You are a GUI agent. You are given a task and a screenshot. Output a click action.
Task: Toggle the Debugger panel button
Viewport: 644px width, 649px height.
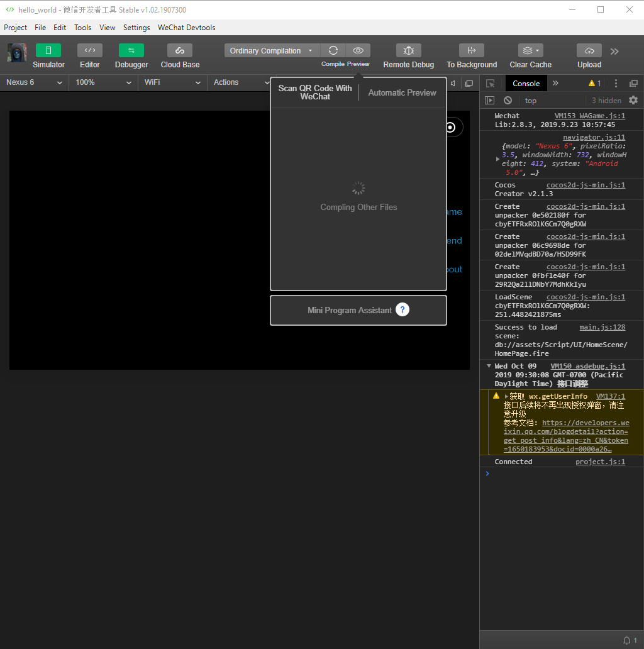coord(131,50)
